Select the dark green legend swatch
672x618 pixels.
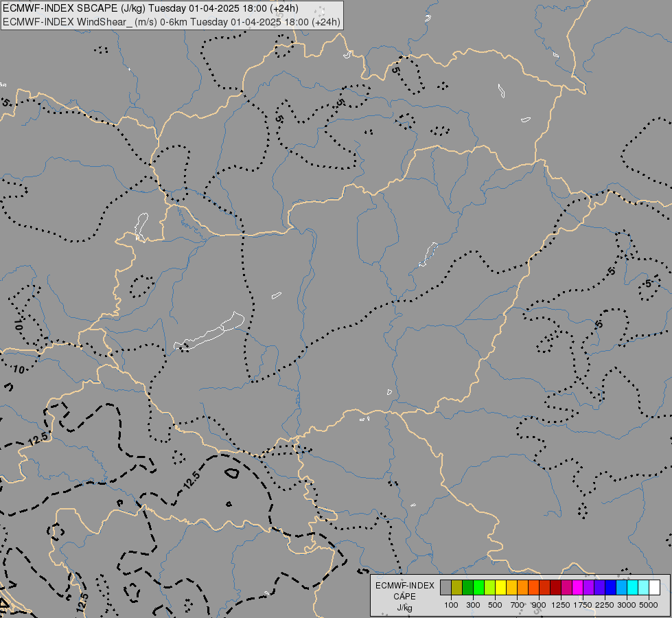click(467, 588)
